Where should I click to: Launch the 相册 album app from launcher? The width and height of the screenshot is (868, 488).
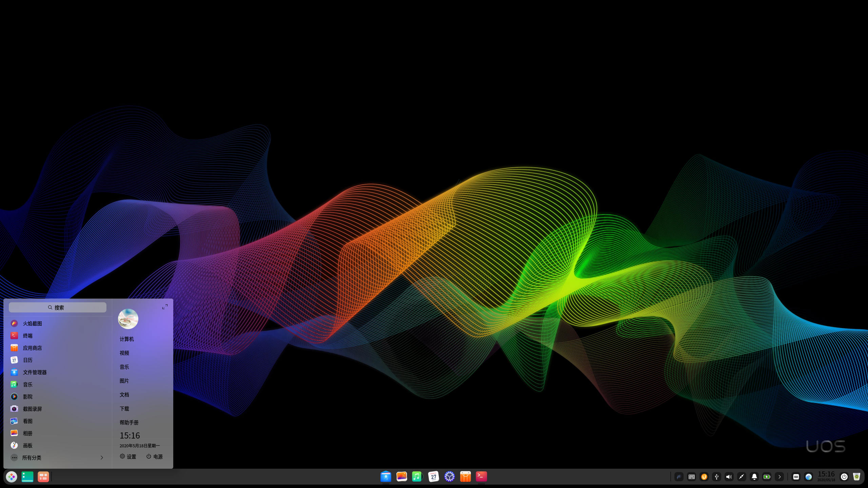point(28,433)
